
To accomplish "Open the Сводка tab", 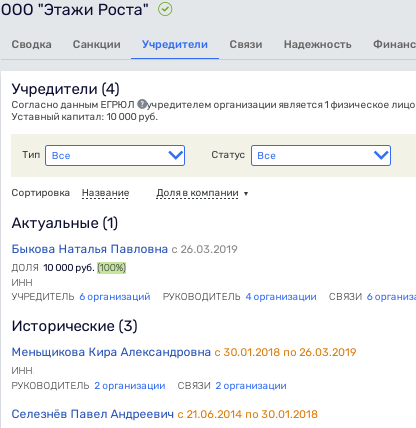I will (x=32, y=44).
